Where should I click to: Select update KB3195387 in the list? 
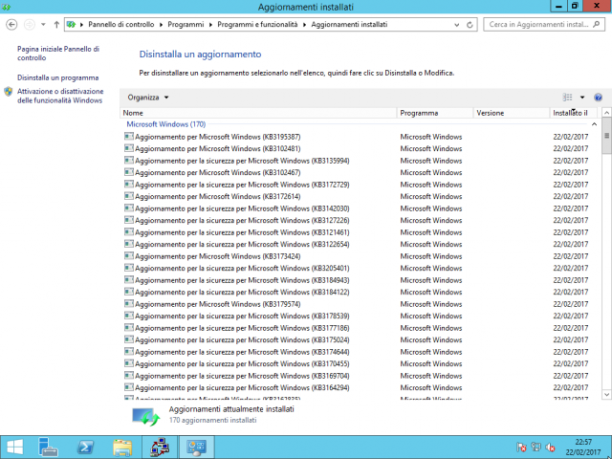tap(357, 137)
